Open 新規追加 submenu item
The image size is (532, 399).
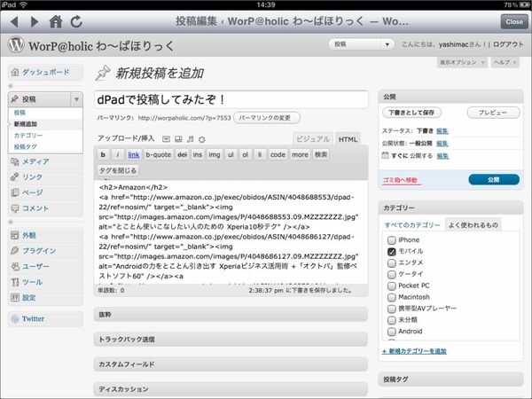coord(26,124)
